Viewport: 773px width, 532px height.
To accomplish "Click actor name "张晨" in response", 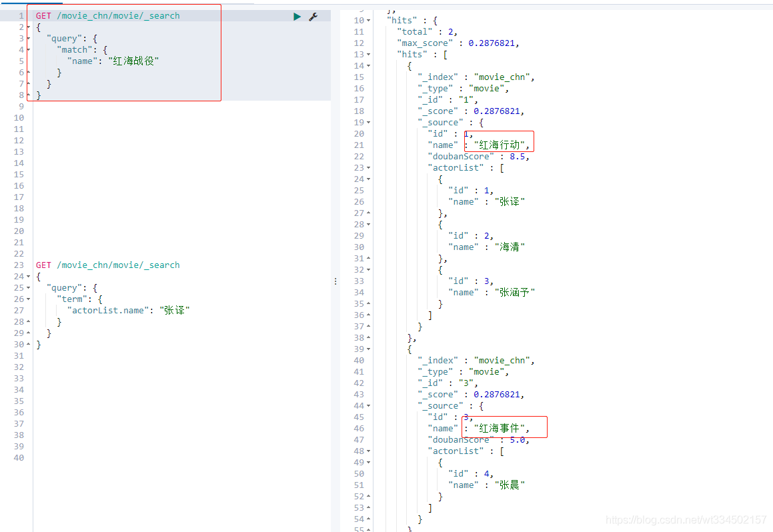I will [510, 485].
